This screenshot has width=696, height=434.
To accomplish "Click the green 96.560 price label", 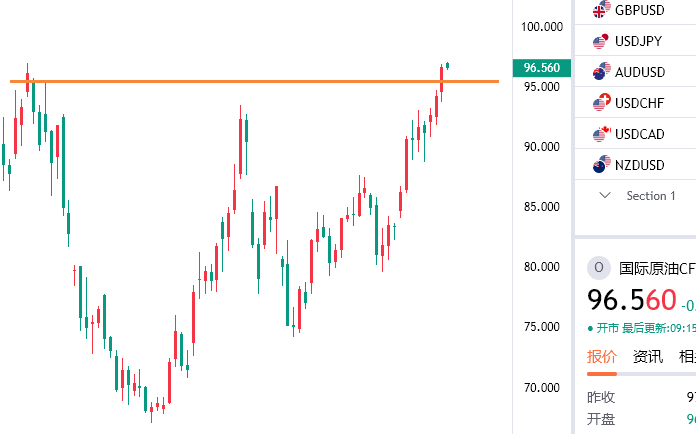I will [x=542, y=68].
